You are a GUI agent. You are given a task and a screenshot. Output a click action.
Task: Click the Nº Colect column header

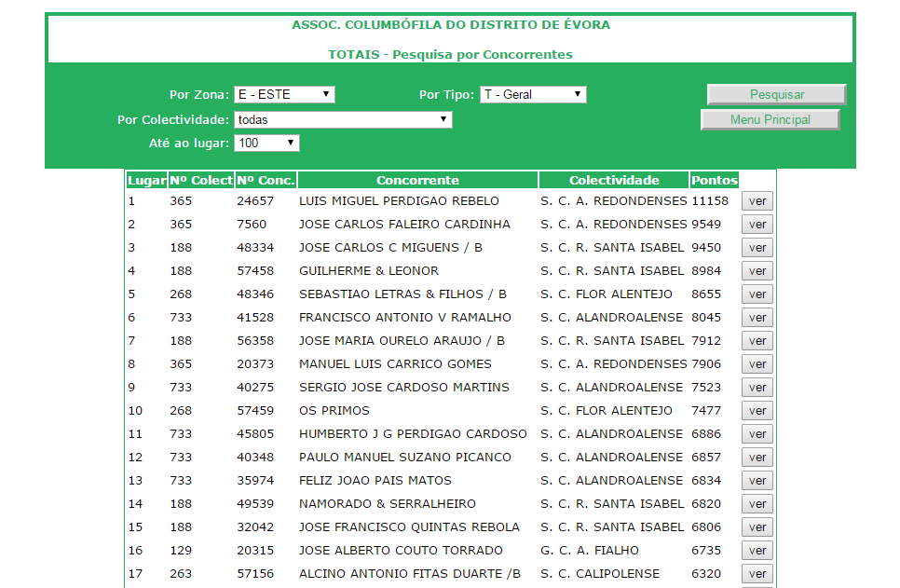click(x=201, y=180)
